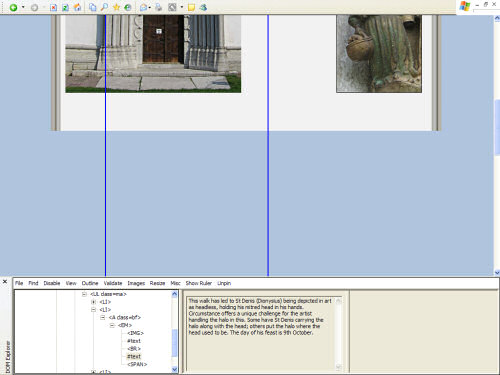Click Unpin in the DOM Explorer toolbar

click(224, 283)
